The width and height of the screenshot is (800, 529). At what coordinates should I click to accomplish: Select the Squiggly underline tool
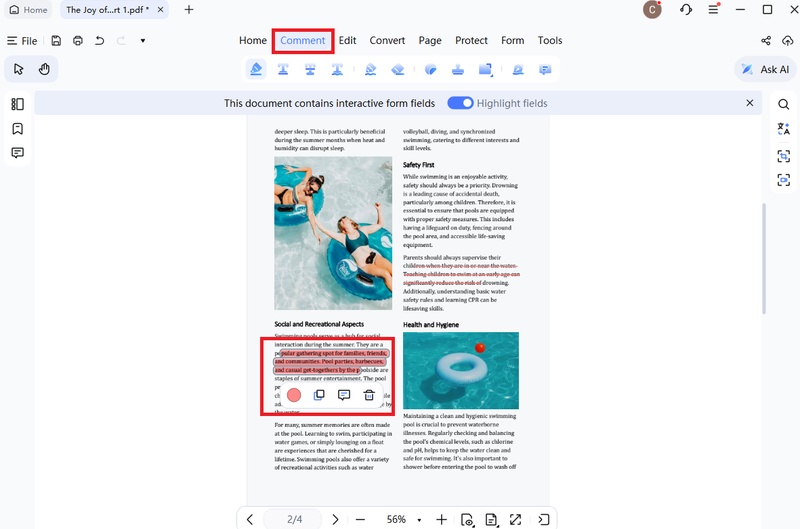click(x=337, y=69)
